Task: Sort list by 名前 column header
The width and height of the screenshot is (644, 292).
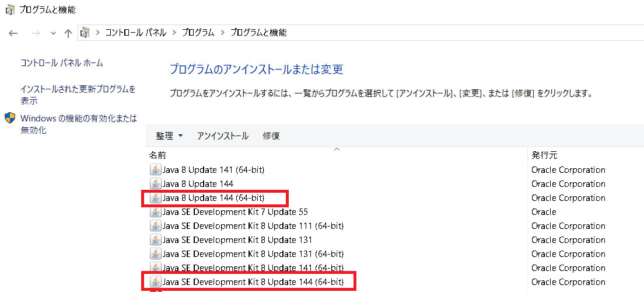Action: point(157,155)
